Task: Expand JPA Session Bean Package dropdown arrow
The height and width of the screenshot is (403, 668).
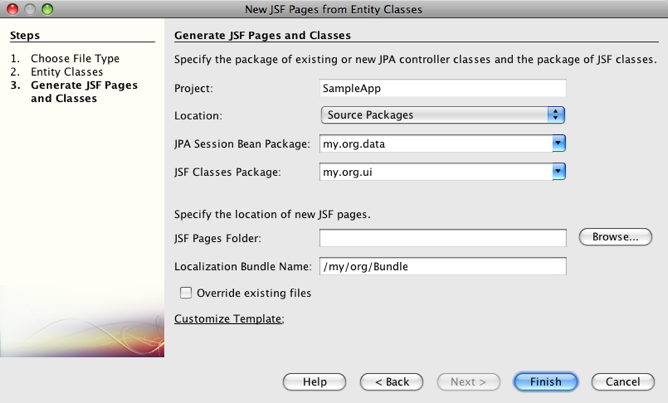Action: (558, 144)
